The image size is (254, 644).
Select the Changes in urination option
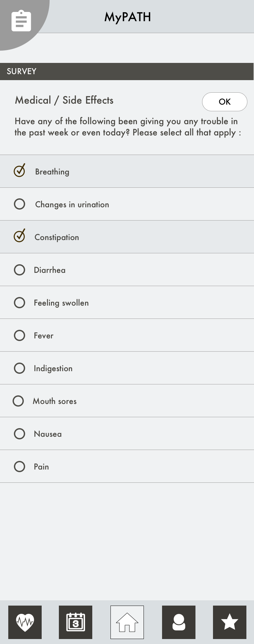click(127, 204)
